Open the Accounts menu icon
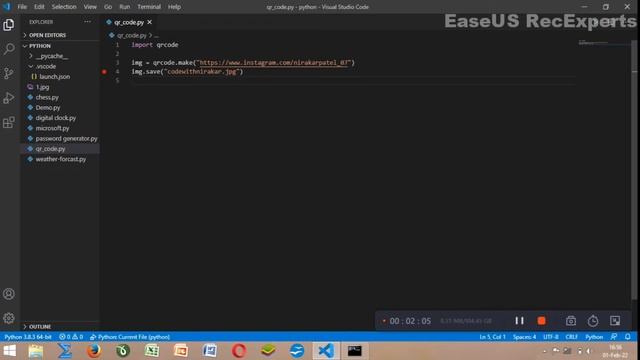 [9, 294]
